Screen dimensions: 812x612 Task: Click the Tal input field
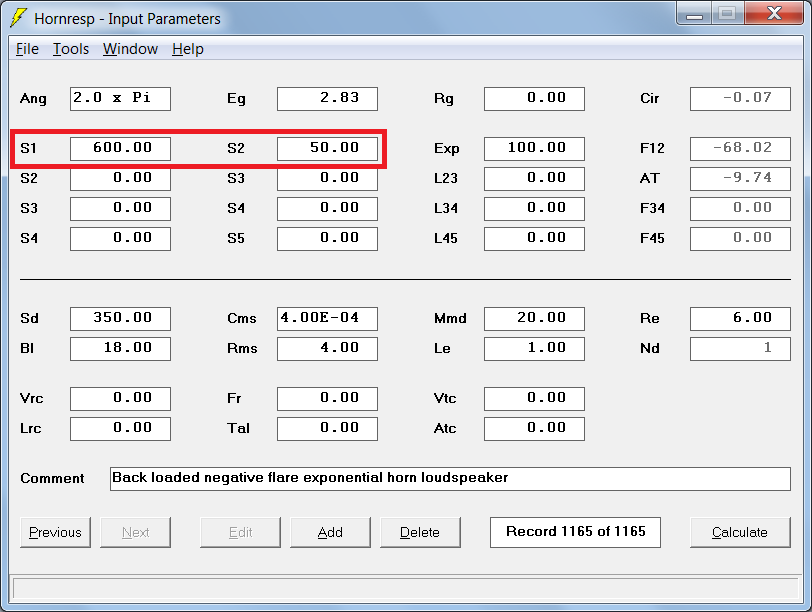click(x=327, y=429)
